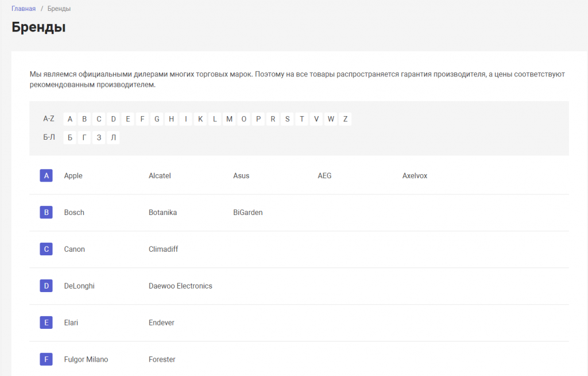
Task: Go to the Climadiff brand
Action: click(163, 250)
